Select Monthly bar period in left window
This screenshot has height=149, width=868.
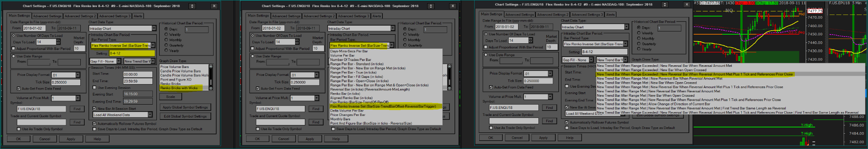pos(166,40)
